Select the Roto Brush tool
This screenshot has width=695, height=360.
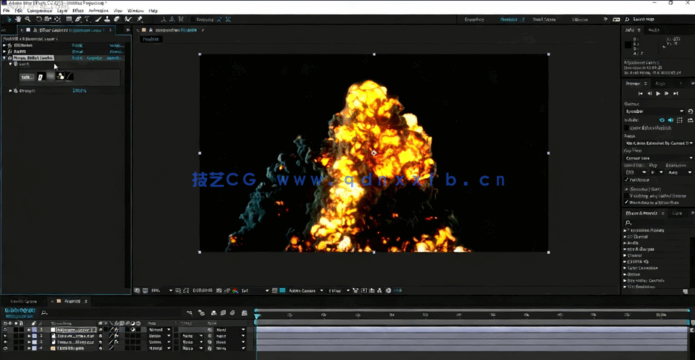[128, 19]
